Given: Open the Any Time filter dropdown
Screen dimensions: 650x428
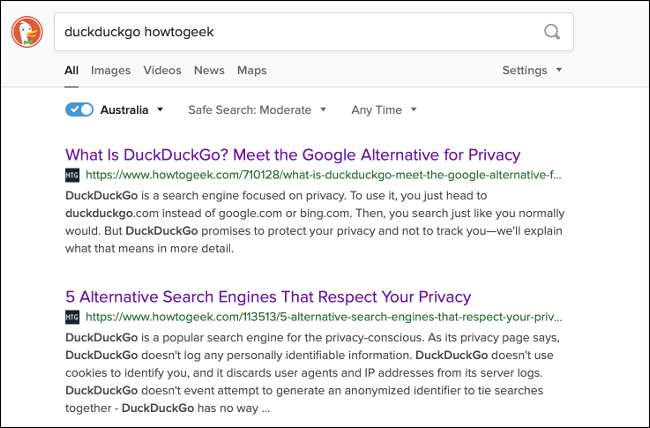Looking at the screenshot, I should (384, 109).
